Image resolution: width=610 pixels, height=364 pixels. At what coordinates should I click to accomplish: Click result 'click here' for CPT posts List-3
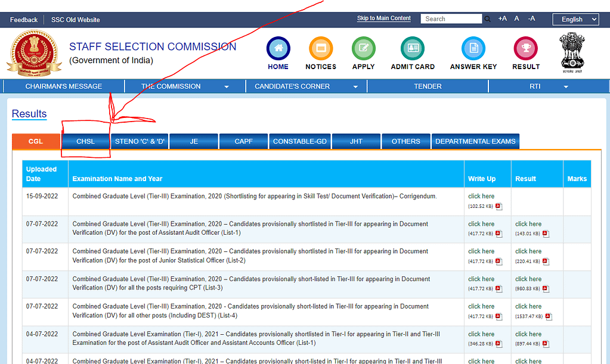pyautogui.click(x=528, y=279)
